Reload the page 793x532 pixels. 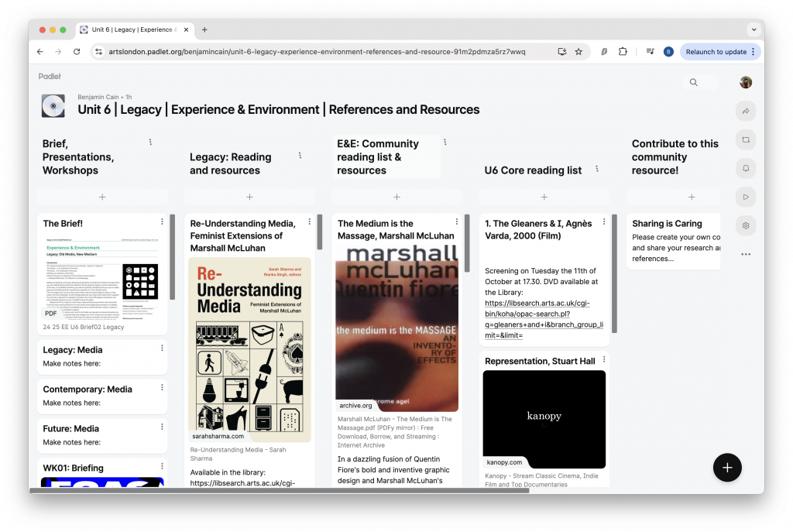(x=77, y=52)
